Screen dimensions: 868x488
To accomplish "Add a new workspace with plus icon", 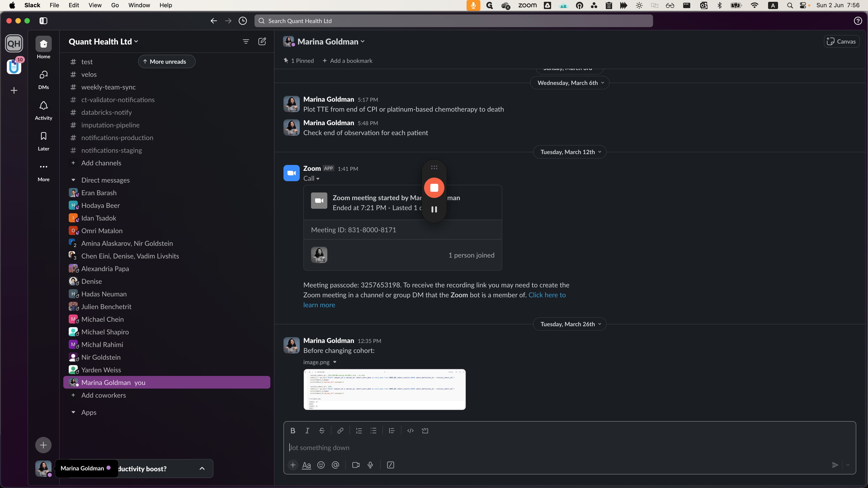I will click(14, 90).
